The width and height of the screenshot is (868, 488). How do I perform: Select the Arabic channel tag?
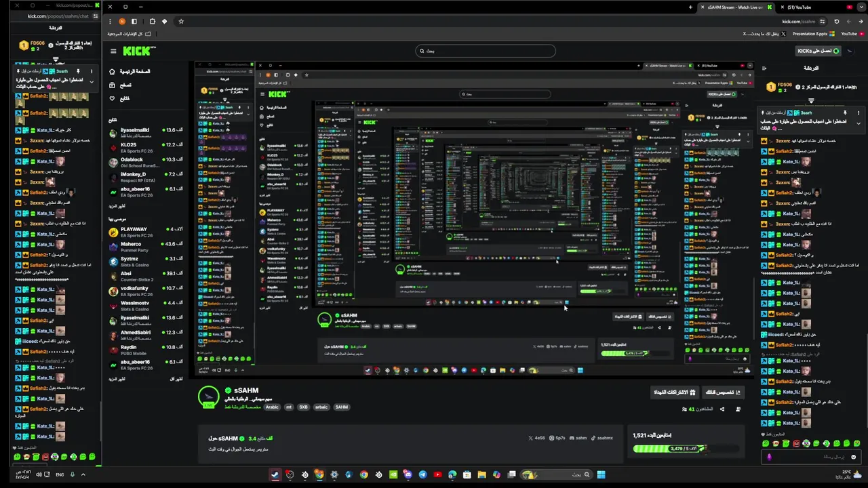[272, 407]
